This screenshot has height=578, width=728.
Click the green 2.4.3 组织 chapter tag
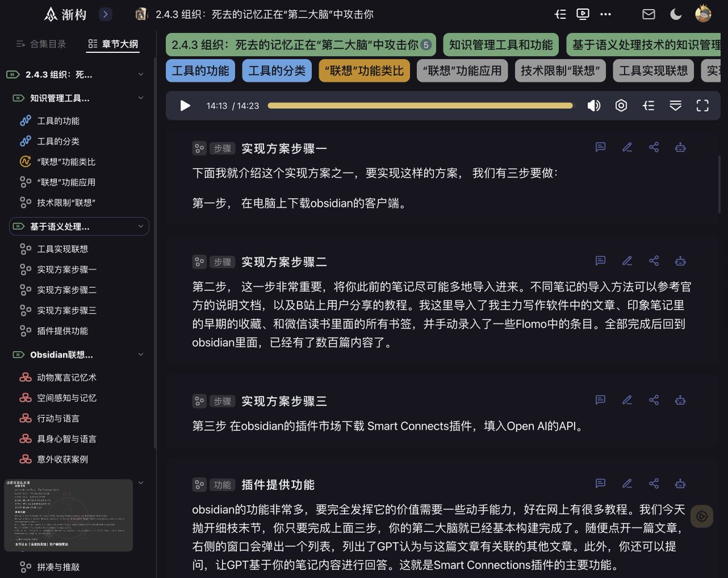[301, 44]
